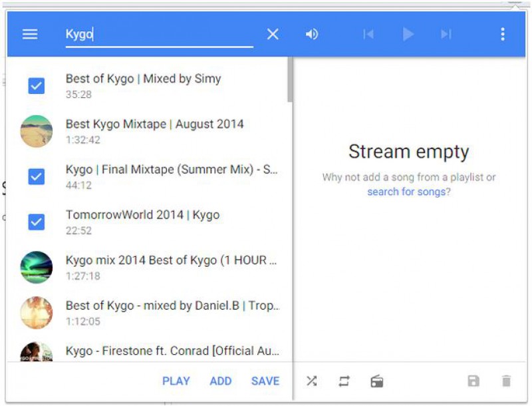Toggle shuffle mode for the stream
The height and width of the screenshot is (406, 532).
[311, 381]
